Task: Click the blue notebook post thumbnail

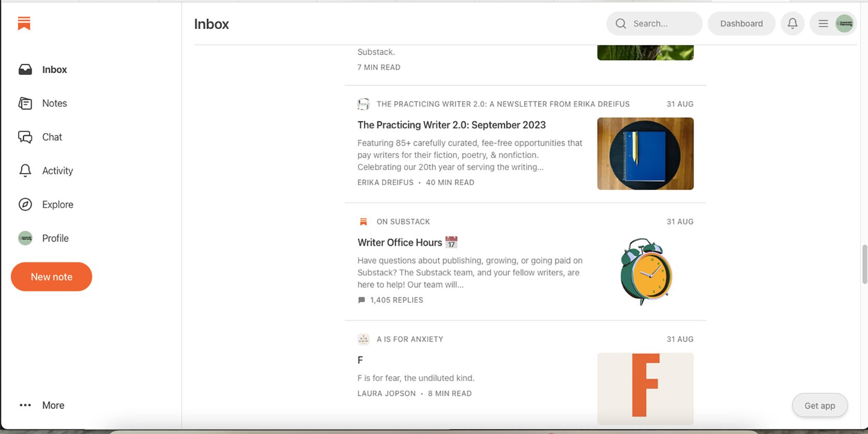Action: click(x=645, y=153)
